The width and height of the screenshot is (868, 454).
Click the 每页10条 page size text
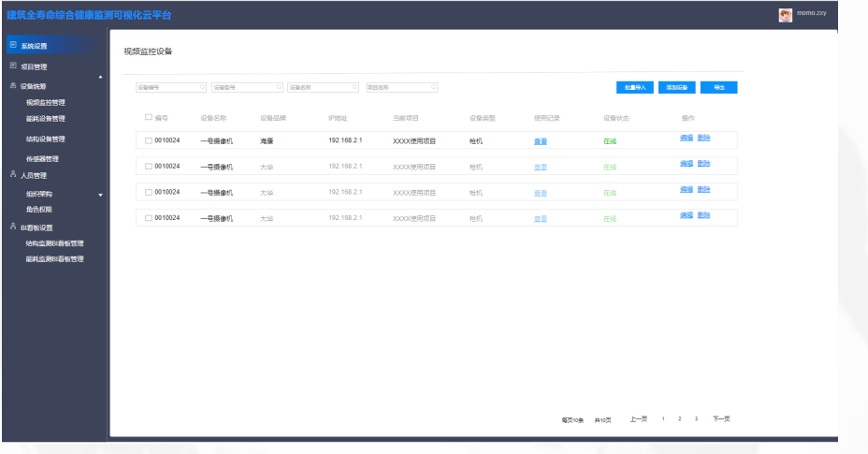573,420
